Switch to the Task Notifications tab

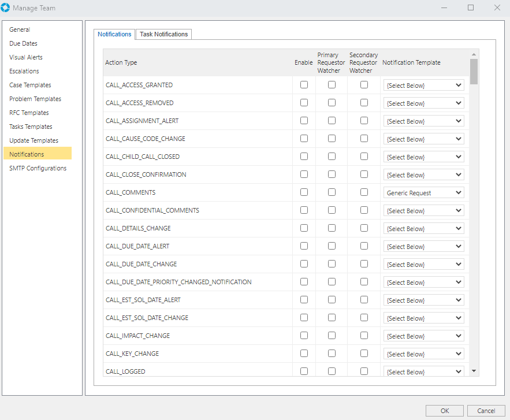tap(163, 34)
